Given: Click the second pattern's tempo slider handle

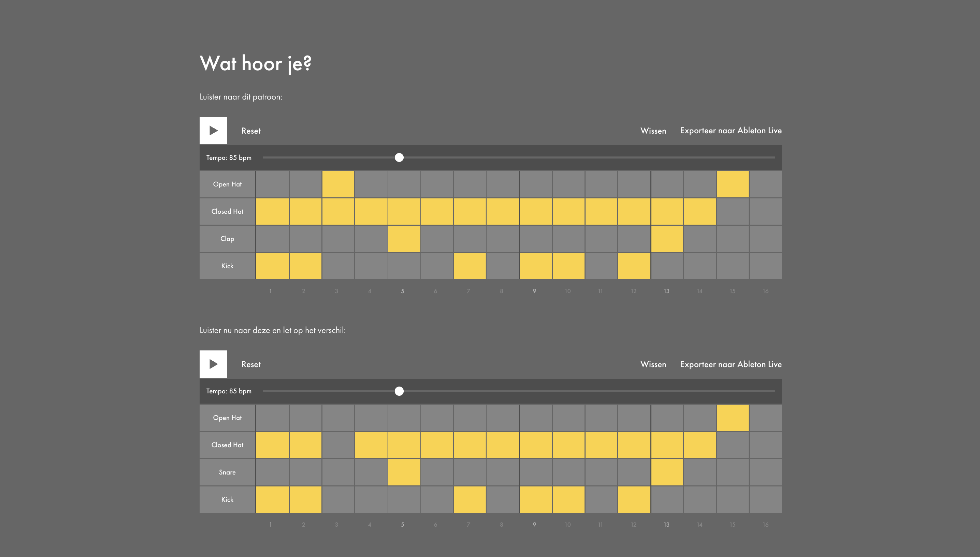Looking at the screenshot, I should click(x=399, y=391).
